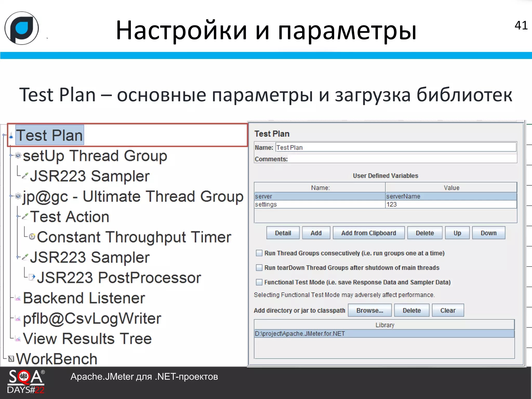The width and height of the screenshot is (532, 399).
Task: Click the Comments field
Action: coord(402,159)
